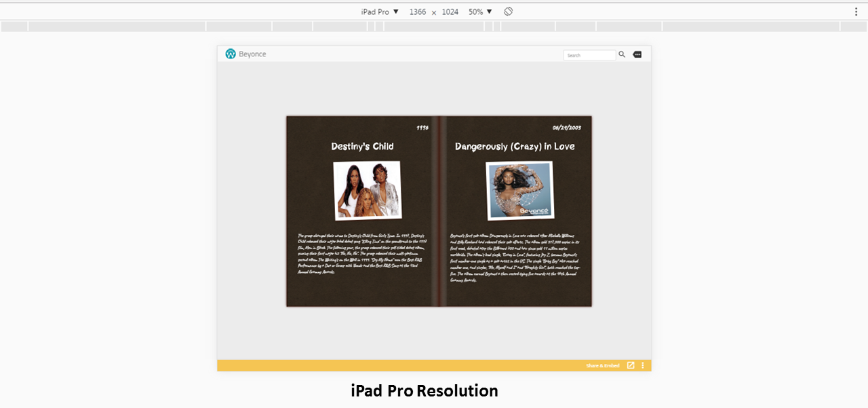Screen dimensions: 868x408
Task: Click the Dangerously (Crazy) in Love heading
Action: click(515, 147)
